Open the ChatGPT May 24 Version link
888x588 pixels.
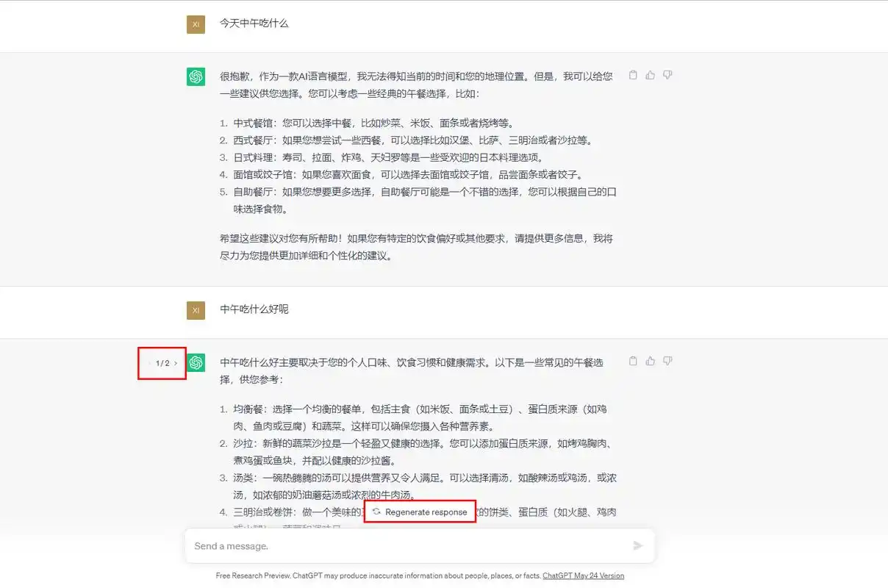583,576
